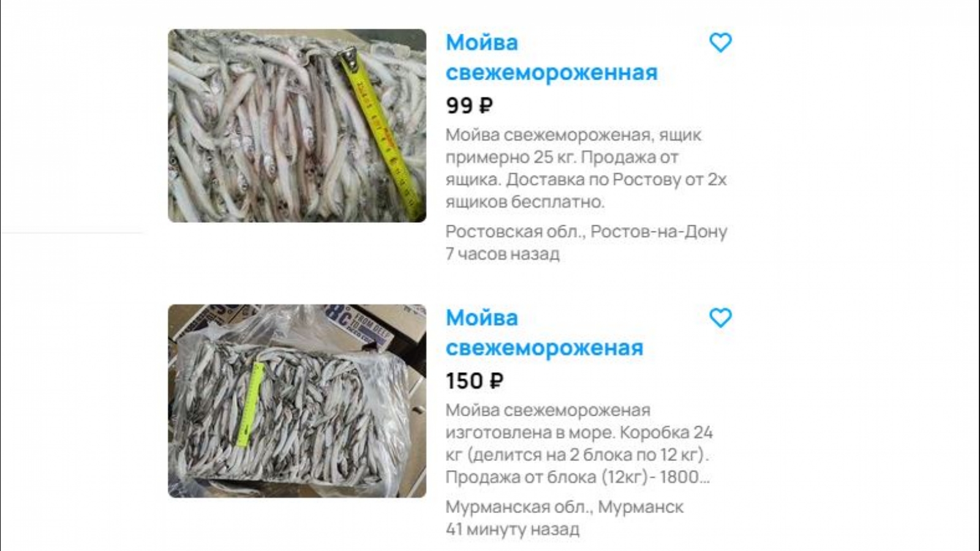Click the truncated text ending with 1800…

point(578,477)
